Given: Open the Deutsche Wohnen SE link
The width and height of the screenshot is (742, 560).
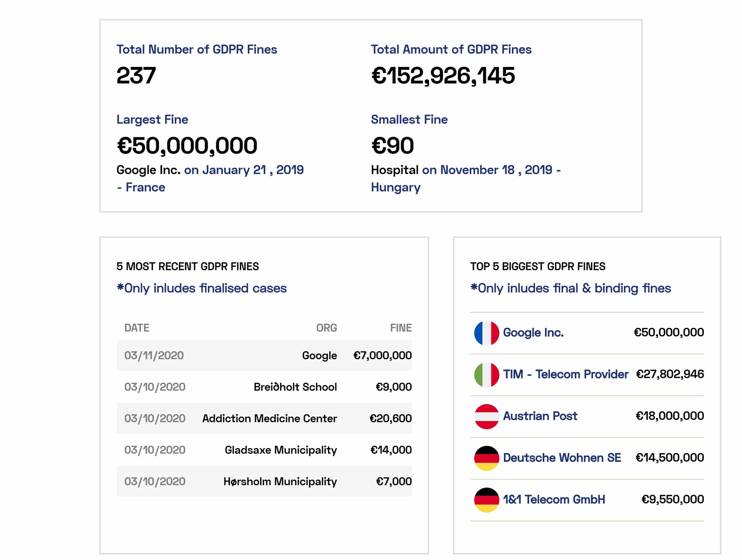Looking at the screenshot, I should point(562,458).
